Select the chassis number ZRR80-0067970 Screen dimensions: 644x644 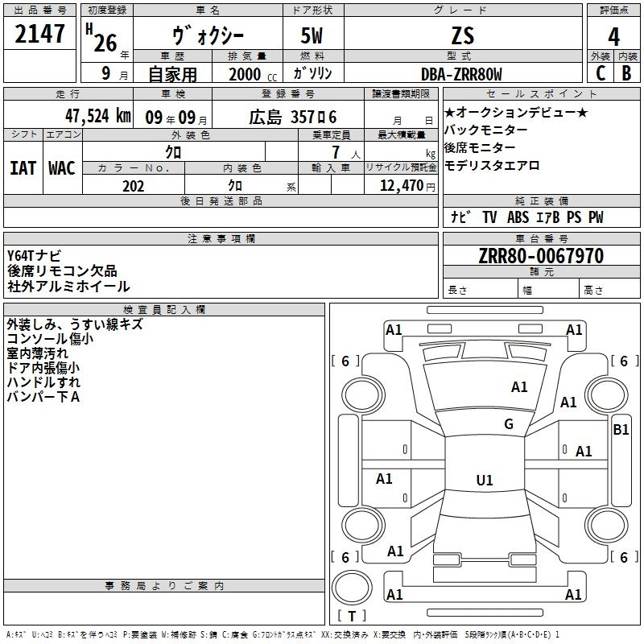click(540, 257)
